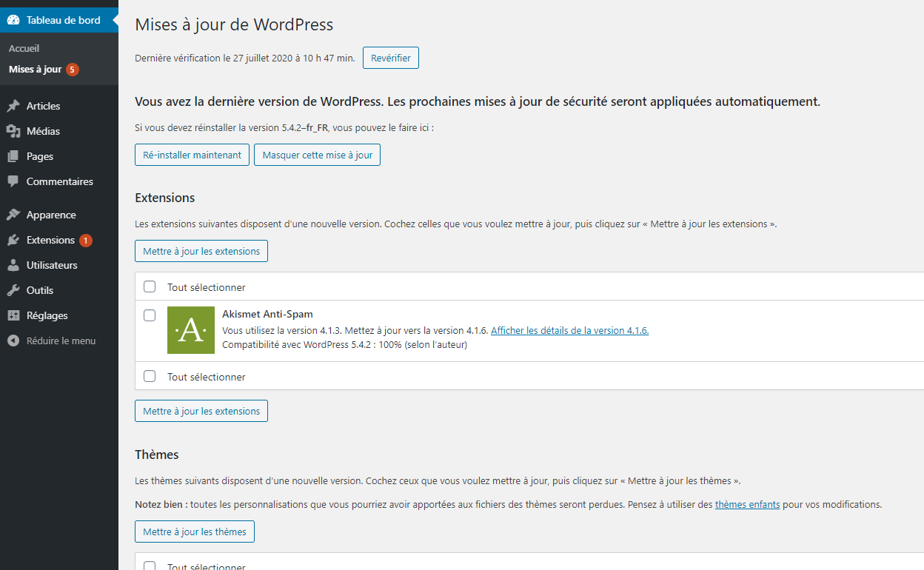Click Compatibilité avec WordPress 5.4.2 text
Viewport: 924px width, 570px height.
tap(344, 344)
